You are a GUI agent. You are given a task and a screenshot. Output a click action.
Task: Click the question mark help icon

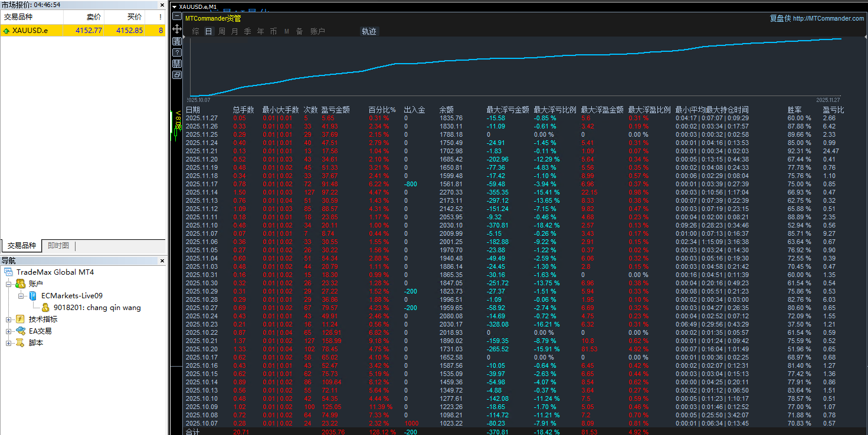[x=177, y=52]
